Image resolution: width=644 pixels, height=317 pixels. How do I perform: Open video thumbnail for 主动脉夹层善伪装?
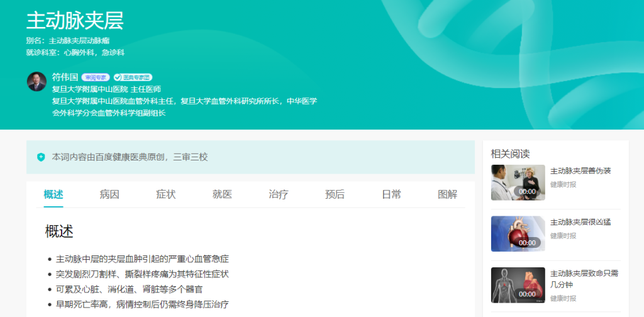[518, 182]
